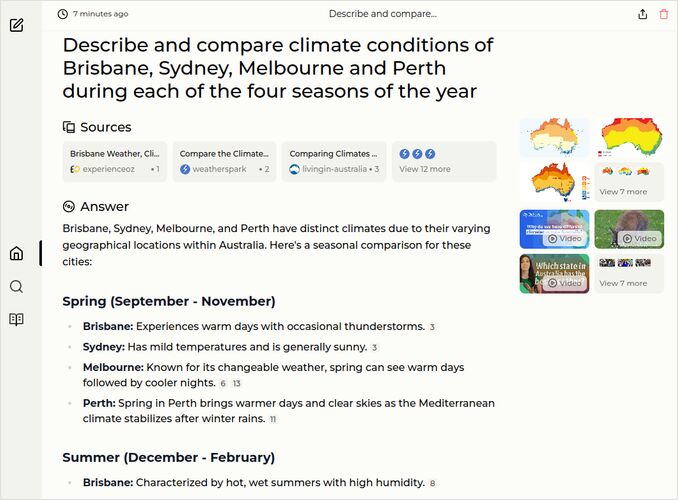Play the kangaroo video thumbnail
The width and height of the screenshot is (678, 500).
click(x=629, y=229)
